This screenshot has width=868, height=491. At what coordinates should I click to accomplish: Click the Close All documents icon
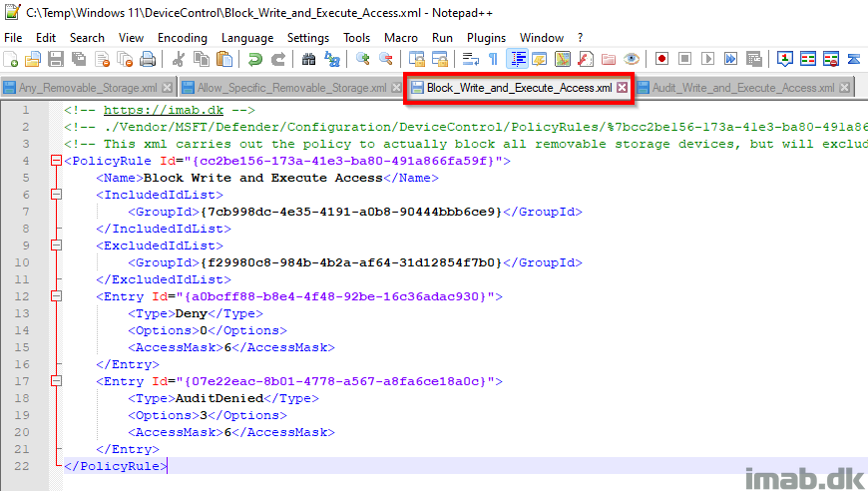click(125, 59)
